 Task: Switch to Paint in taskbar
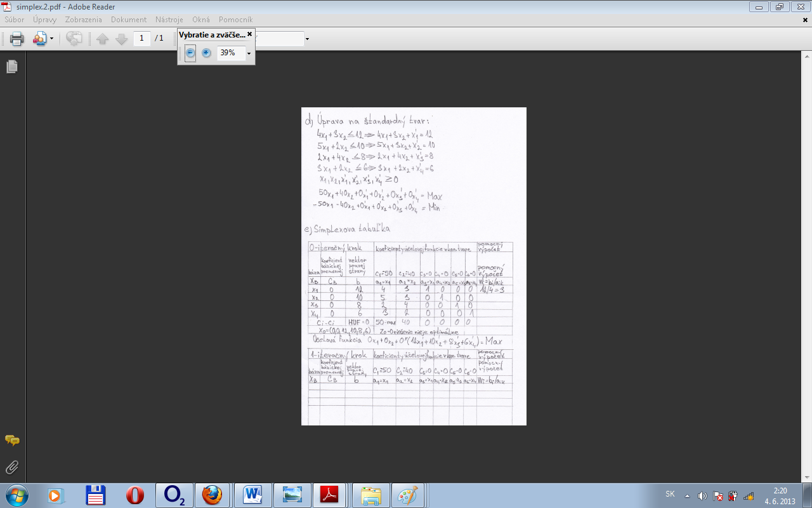pyautogui.click(x=408, y=495)
